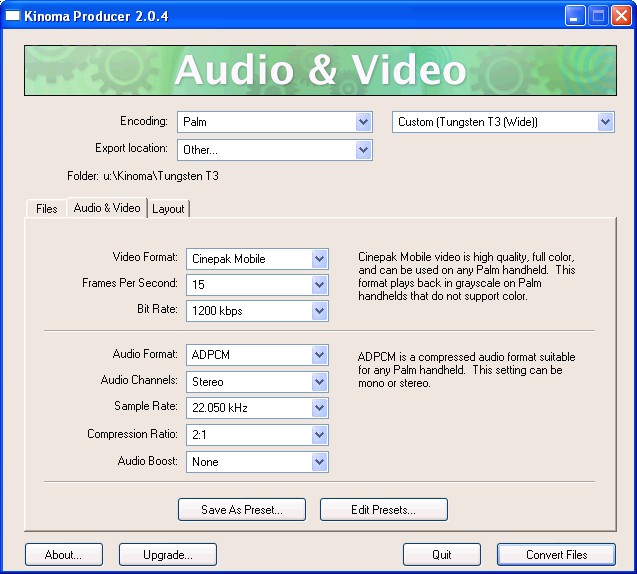The width and height of the screenshot is (637, 574).
Task: Click the Edit Presets button
Action: [x=383, y=510]
